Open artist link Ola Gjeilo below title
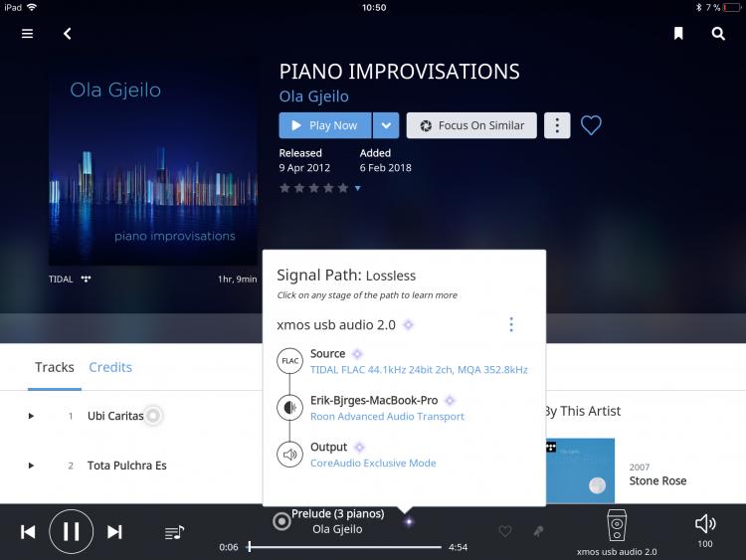 (313, 96)
